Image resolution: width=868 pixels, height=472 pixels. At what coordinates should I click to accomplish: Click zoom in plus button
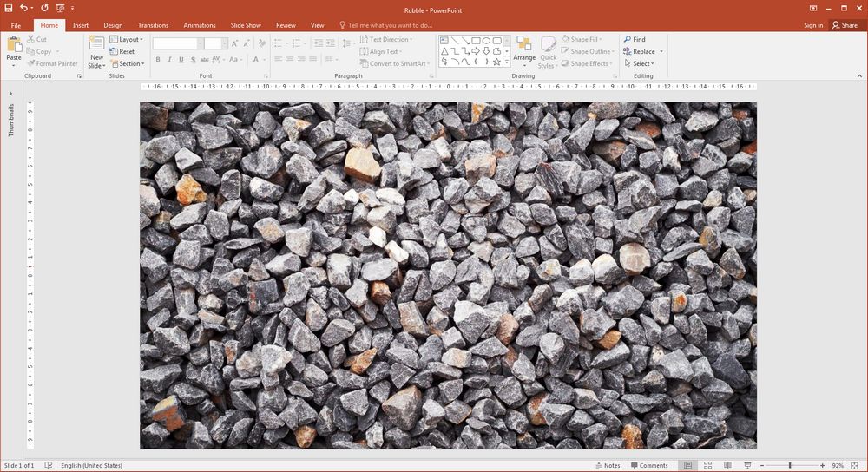coord(822,465)
